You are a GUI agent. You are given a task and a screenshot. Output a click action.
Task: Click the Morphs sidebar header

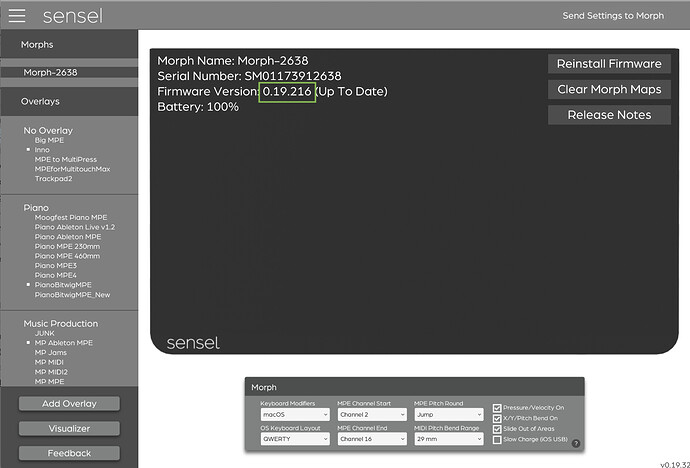pyautogui.click(x=69, y=44)
